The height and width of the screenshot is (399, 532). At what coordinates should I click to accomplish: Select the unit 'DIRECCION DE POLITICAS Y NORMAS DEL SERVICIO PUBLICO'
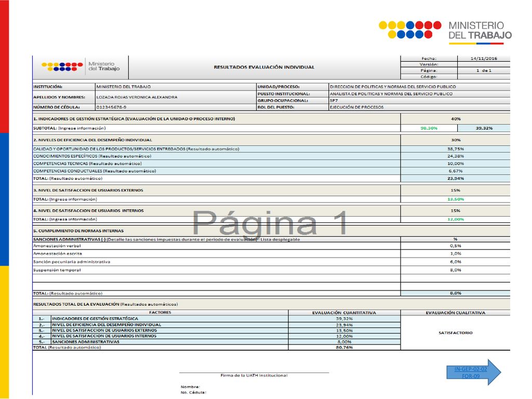click(393, 87)
